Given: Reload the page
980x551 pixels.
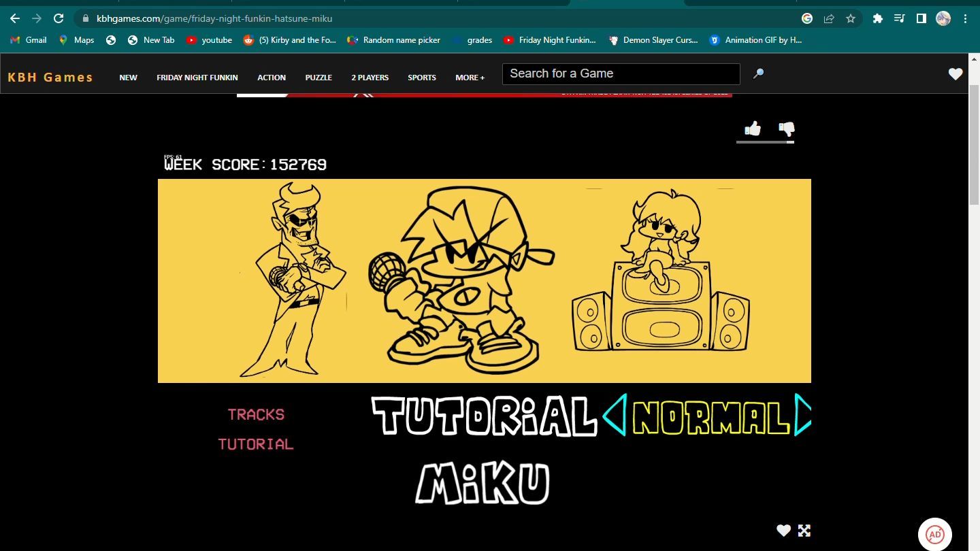Looking at the screenshot, I should pos(59,18).
